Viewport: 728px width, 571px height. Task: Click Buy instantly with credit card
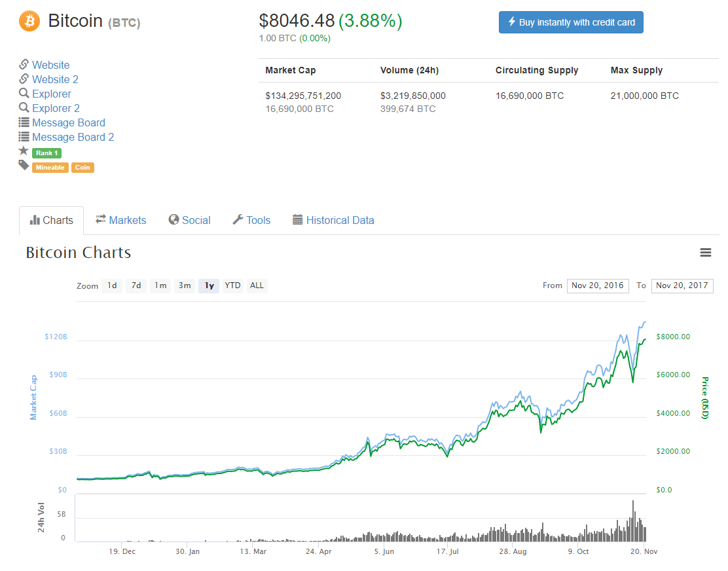pos(571,22)
